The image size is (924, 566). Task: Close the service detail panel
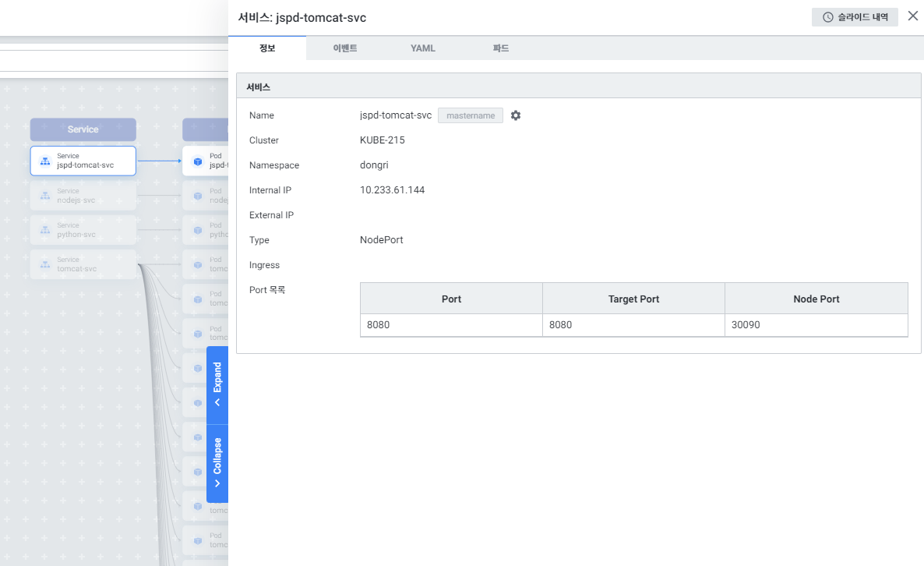(912, 16)
